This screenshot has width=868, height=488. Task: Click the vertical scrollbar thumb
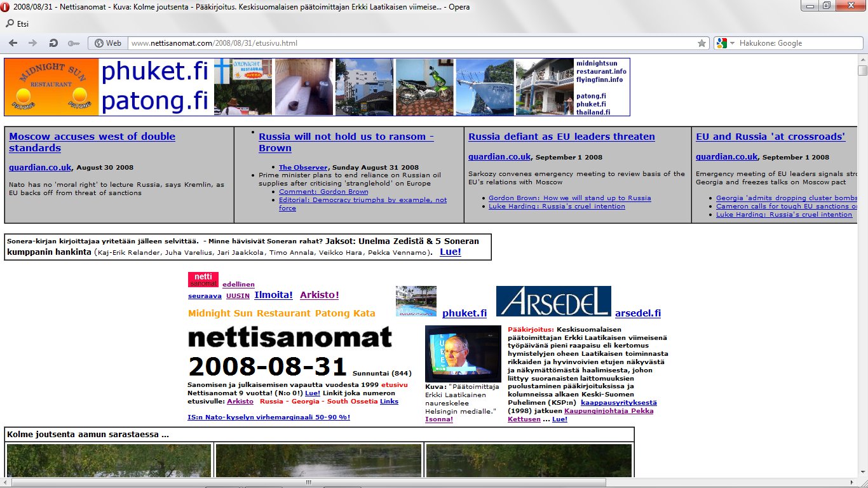pyautogui.click(x=862, y=70)
